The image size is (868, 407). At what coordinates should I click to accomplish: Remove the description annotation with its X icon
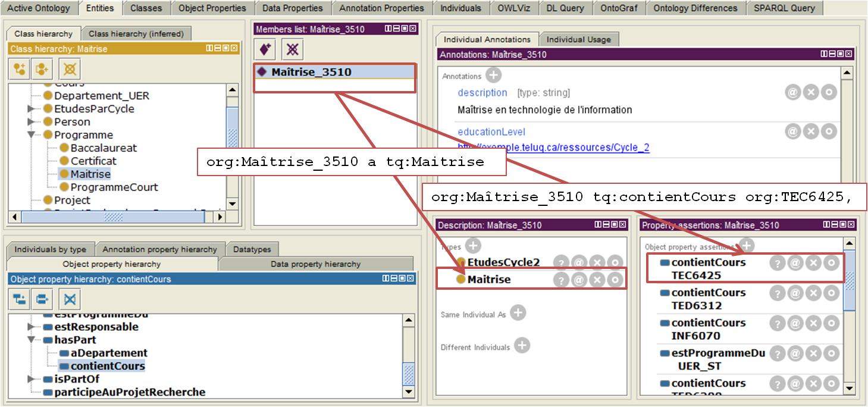[811, 92]
